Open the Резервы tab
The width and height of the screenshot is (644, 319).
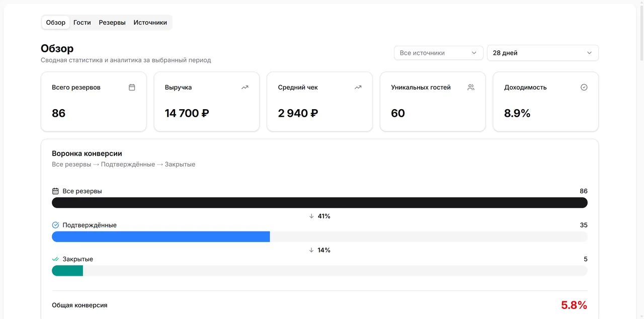(112, 23)
